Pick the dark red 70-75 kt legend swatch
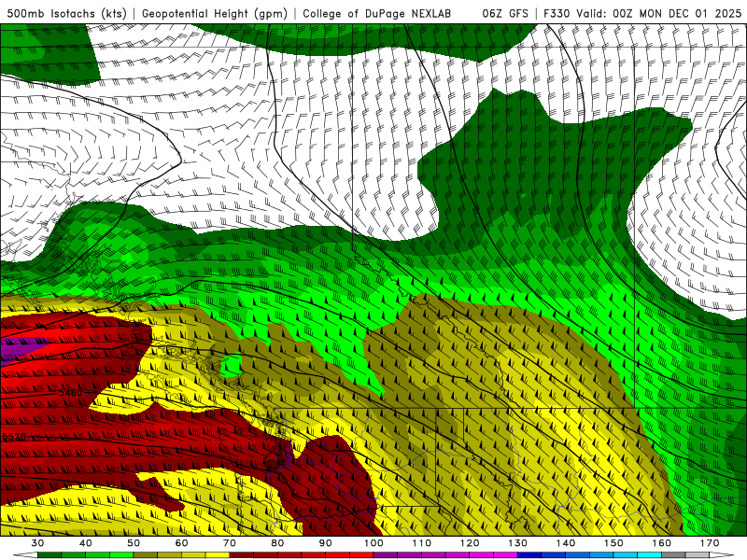Screen dimensions: 747x560 pos(242,555)
